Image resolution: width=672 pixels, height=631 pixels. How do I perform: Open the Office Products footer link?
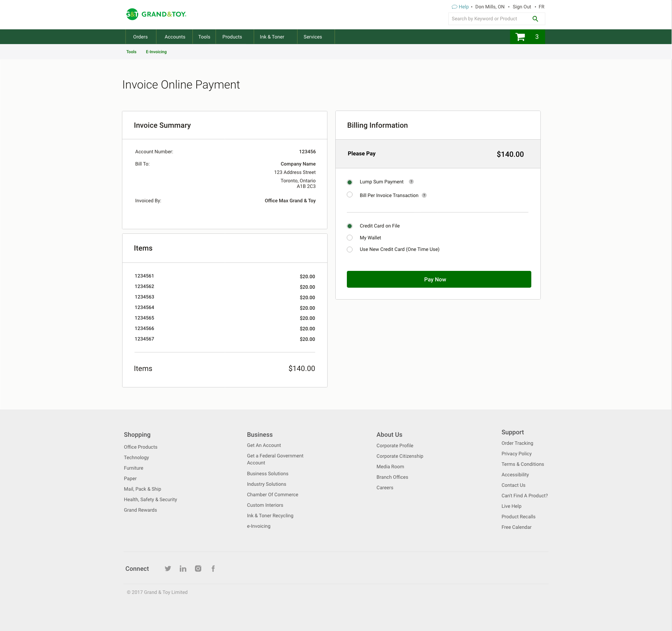[141, 447]
